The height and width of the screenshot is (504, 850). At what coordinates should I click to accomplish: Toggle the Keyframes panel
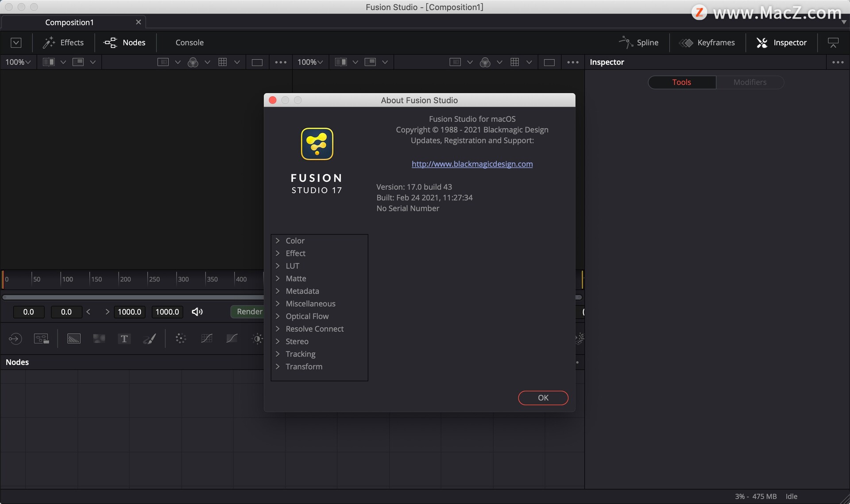(707, 42)
